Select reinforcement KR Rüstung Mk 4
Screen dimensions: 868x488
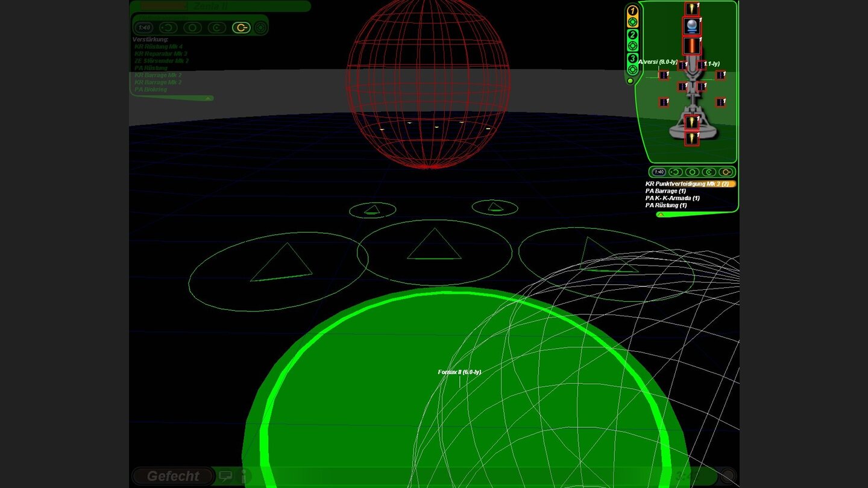159,46
